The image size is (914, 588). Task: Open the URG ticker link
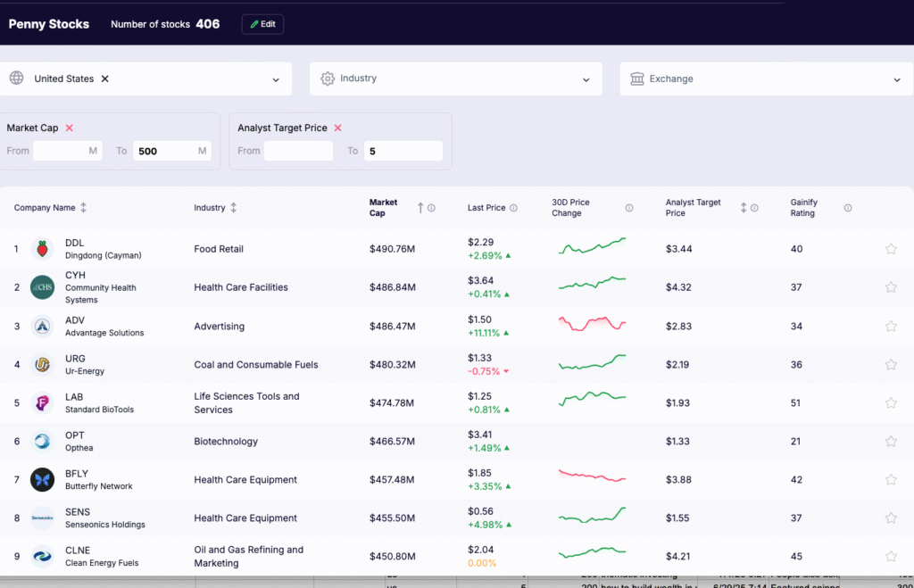pos(75,359)
